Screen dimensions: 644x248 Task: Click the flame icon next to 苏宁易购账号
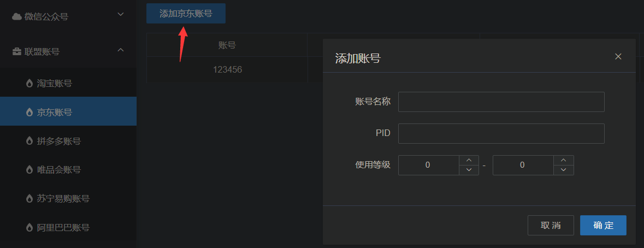[29, 199]
